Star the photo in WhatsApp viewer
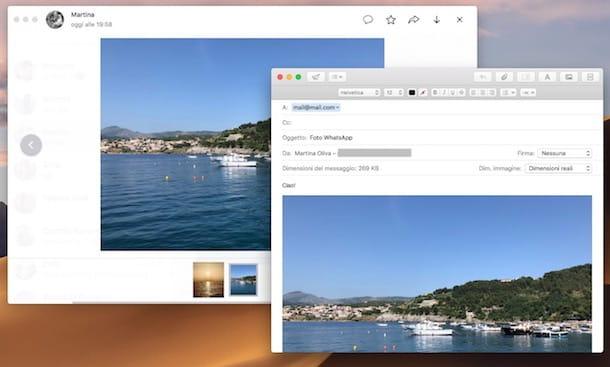Image resolution: width=610 pixels, height=367 pixels. (391, 19)
